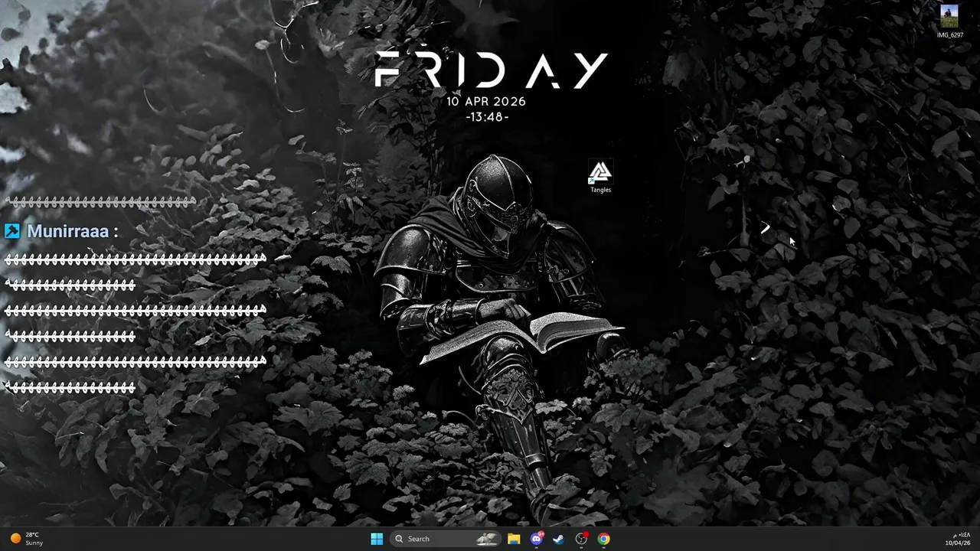
Task: Click the -13:48- clock widget text
Action: coord(487,117)
